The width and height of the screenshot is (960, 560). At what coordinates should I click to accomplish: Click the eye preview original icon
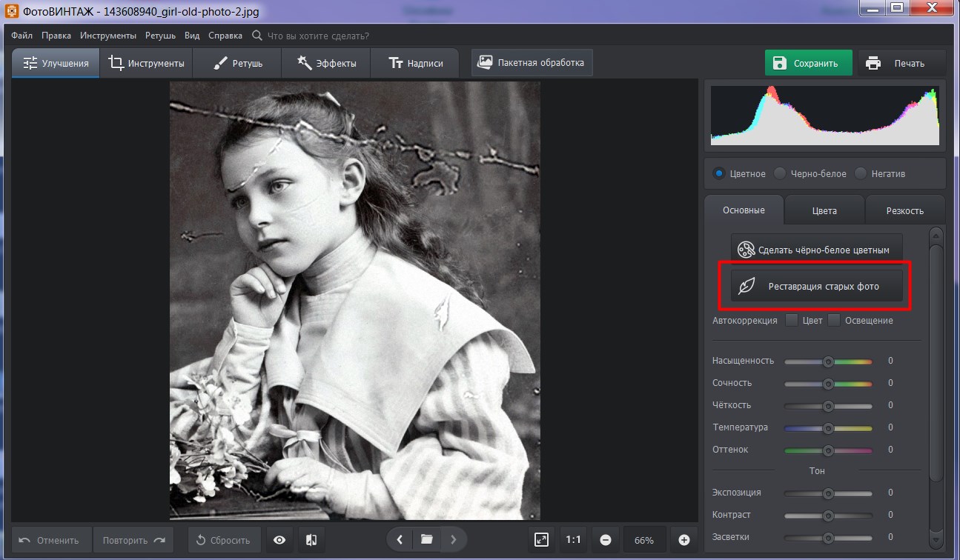point(279,540)
